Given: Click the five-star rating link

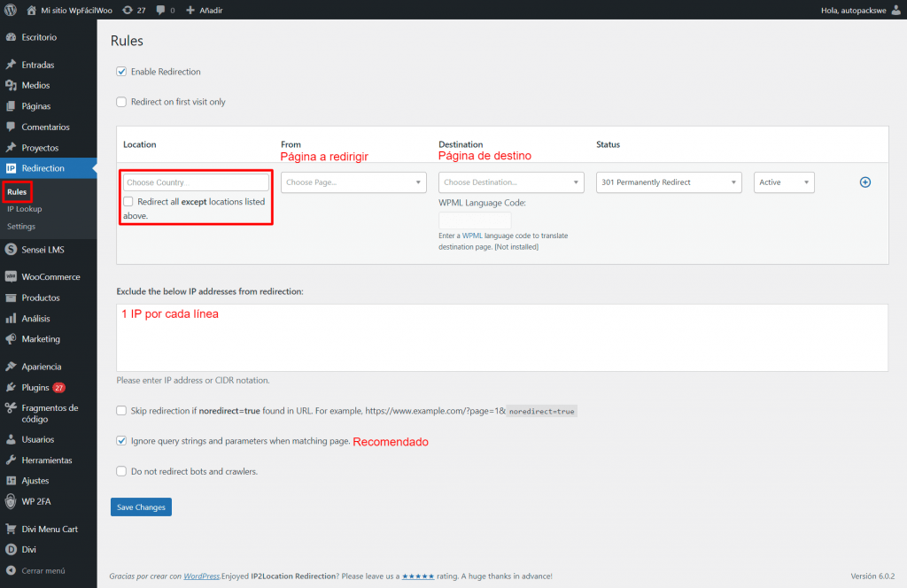Looking at the screenshot, I should tap(418, 576).
